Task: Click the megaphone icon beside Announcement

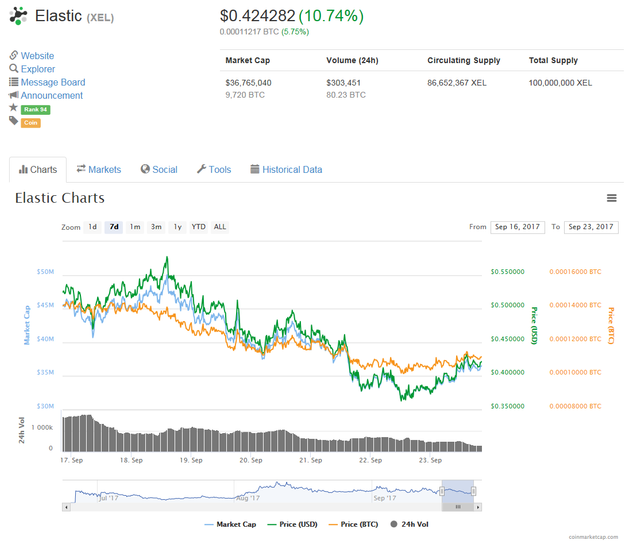Action: pyautogui.click(x=14, y=95)
